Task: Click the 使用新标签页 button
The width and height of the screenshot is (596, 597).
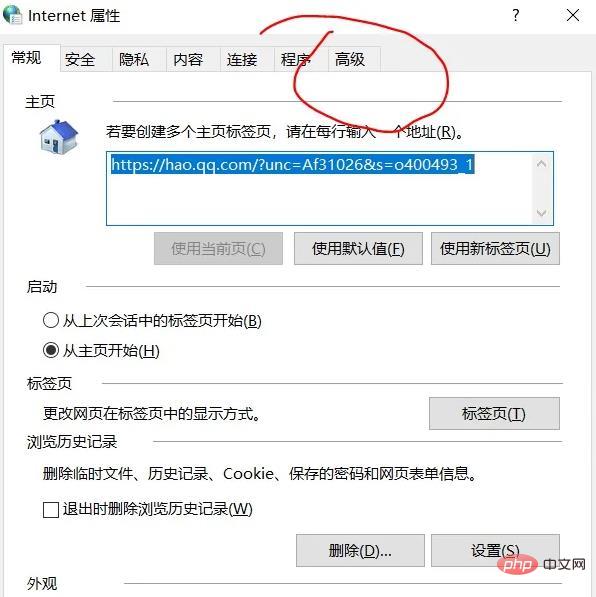Action: pos(495,249)
